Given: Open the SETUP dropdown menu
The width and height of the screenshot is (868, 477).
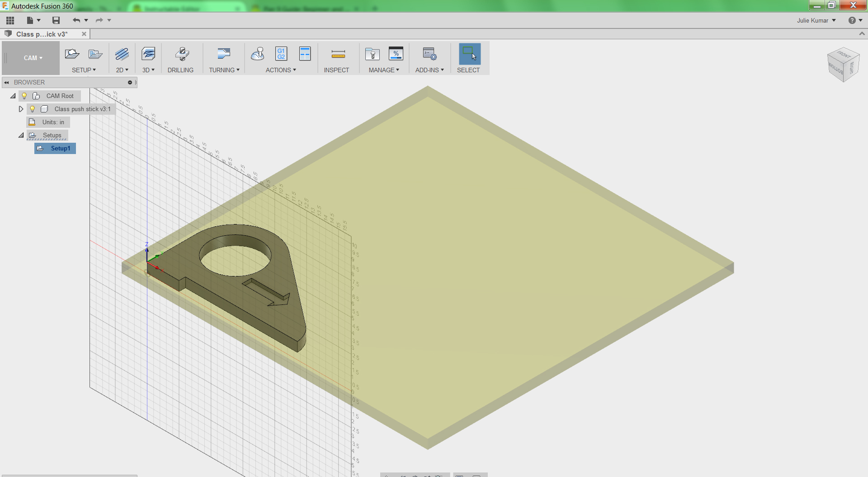Looking at the screenshot, I should [x=84, y=70].
